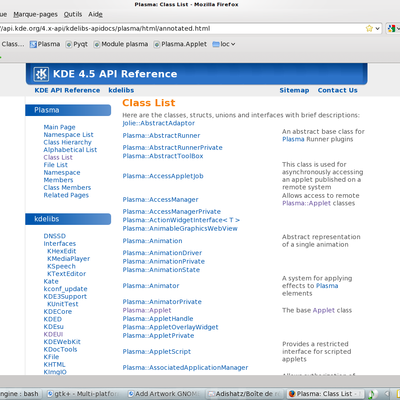Open the Plasma::AssociatedApplicationManager class
The height and width of the screenshot is (400, 400).
click(x=185, y=368)
